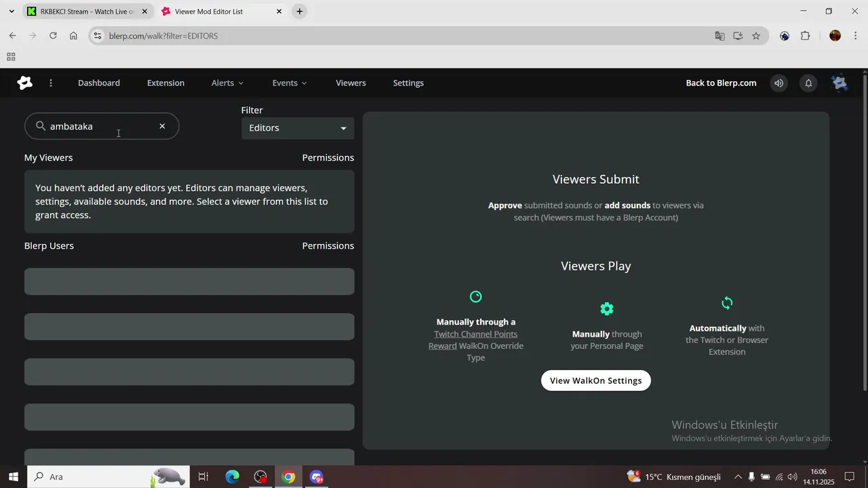Open the tab search dropdown arrow
Screen dimensions: 868x488
point(12,12)
